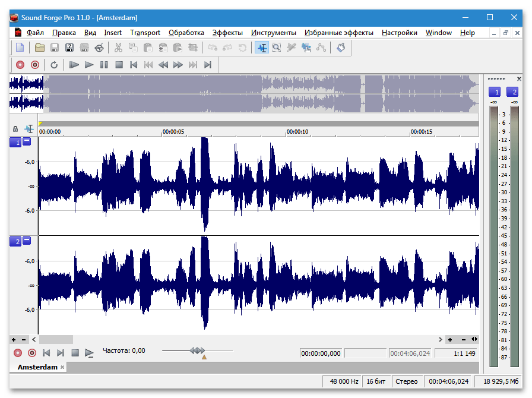The width and height of the screenshot is (532, 398).
Task: Click the Paste clipboard icon
Action: pyautogui.click(x=148, y=48)
